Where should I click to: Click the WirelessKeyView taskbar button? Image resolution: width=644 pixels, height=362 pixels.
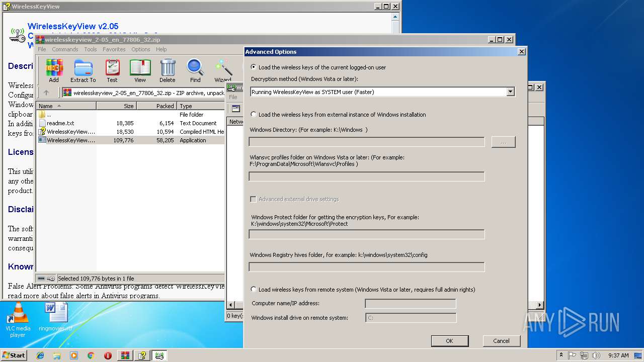159,355
